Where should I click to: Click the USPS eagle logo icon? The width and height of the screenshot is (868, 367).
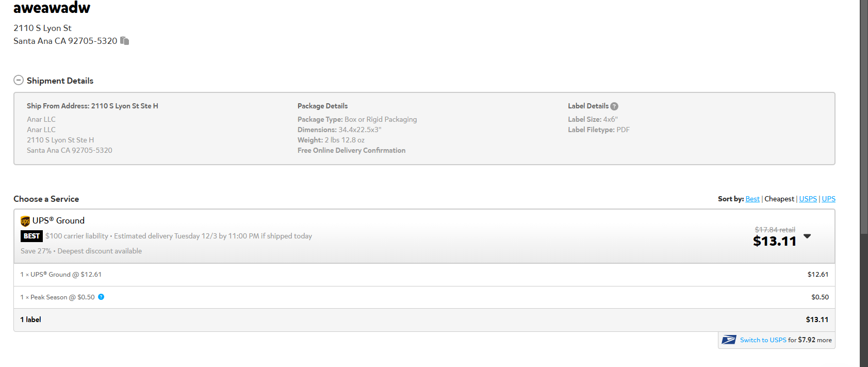(729, 340)
